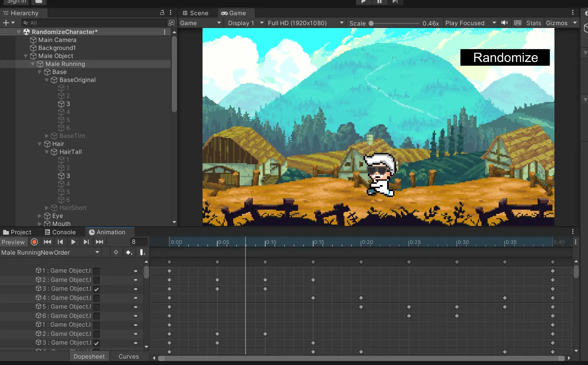Switch to the Curves view button

pos(129,357)
